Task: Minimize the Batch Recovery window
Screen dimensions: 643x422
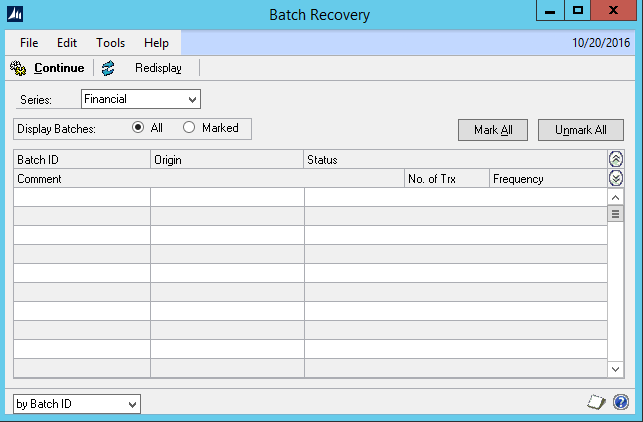Action: (550, 11)
